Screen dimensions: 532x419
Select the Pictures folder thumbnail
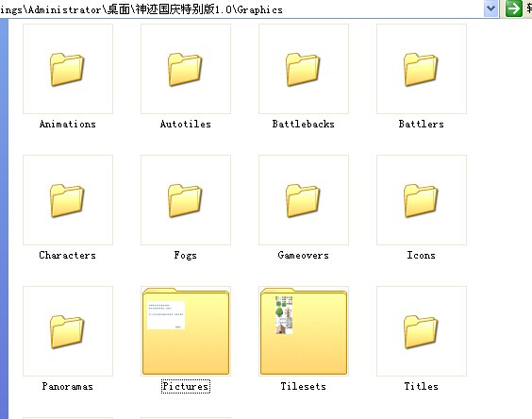(186, 331)
